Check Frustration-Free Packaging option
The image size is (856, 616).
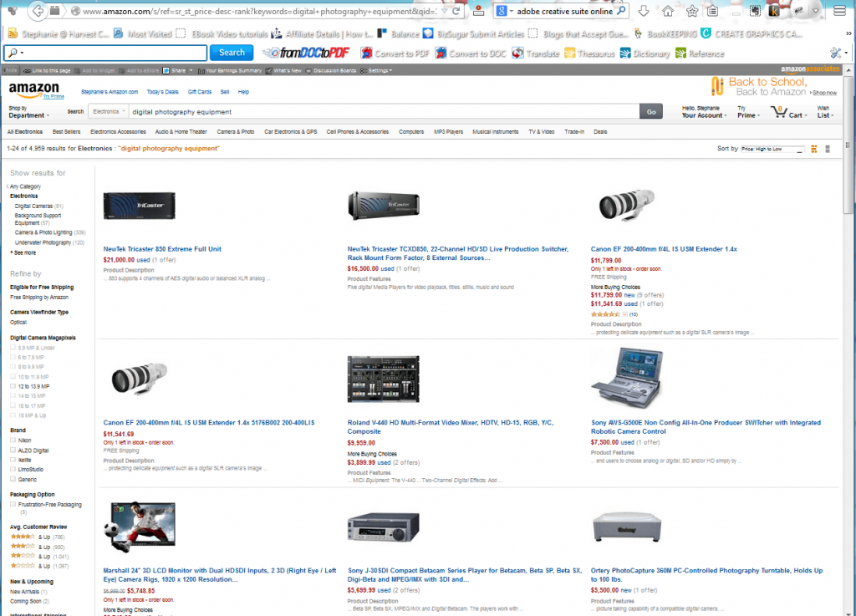13,504
